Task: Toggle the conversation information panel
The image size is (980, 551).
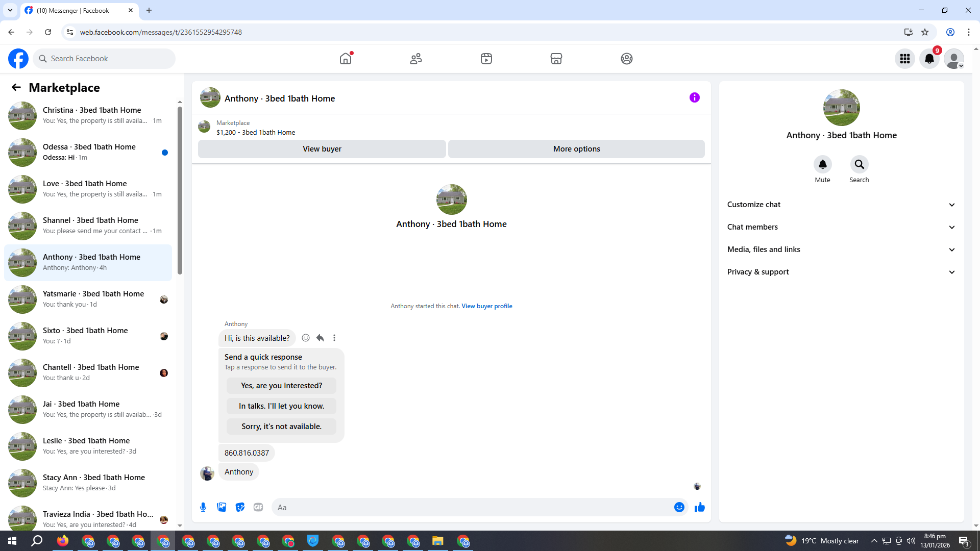Action: click(694, 97)
